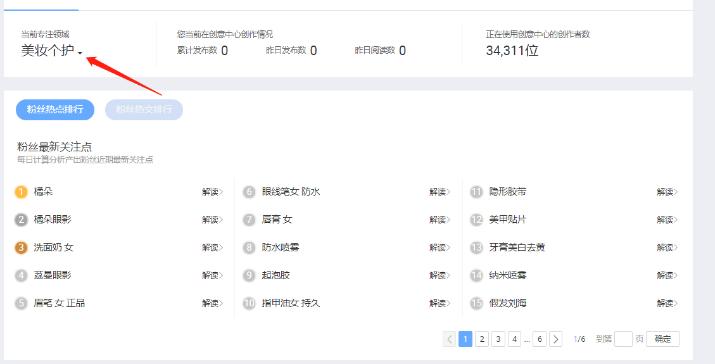This screenshot has width=715, height=364.
Task: Open 解读 for 眼线笔女 防水
Action: click(440, 192)
